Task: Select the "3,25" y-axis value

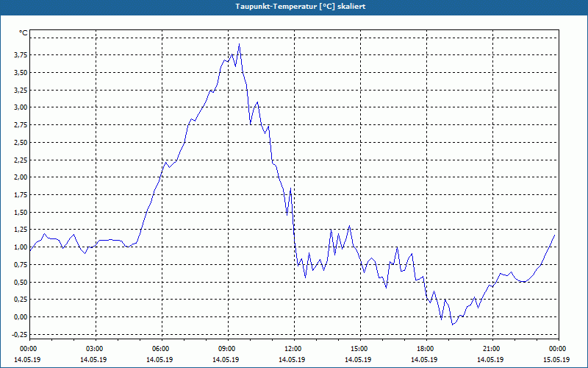Action: pos(21,90)
